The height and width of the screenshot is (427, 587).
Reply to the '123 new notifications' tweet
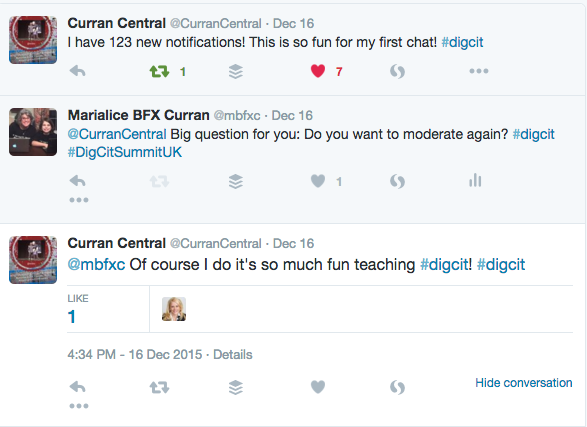click(77, 71)
